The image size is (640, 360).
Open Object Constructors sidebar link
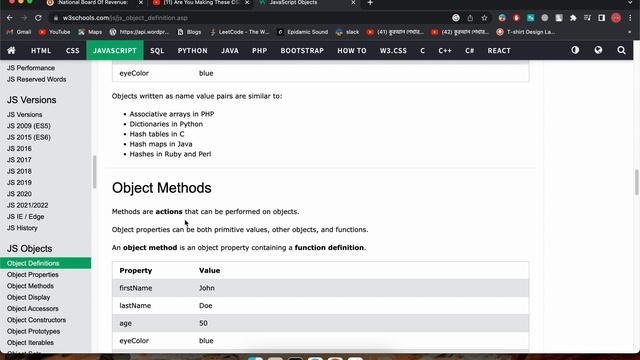click(x=36, y=320)
